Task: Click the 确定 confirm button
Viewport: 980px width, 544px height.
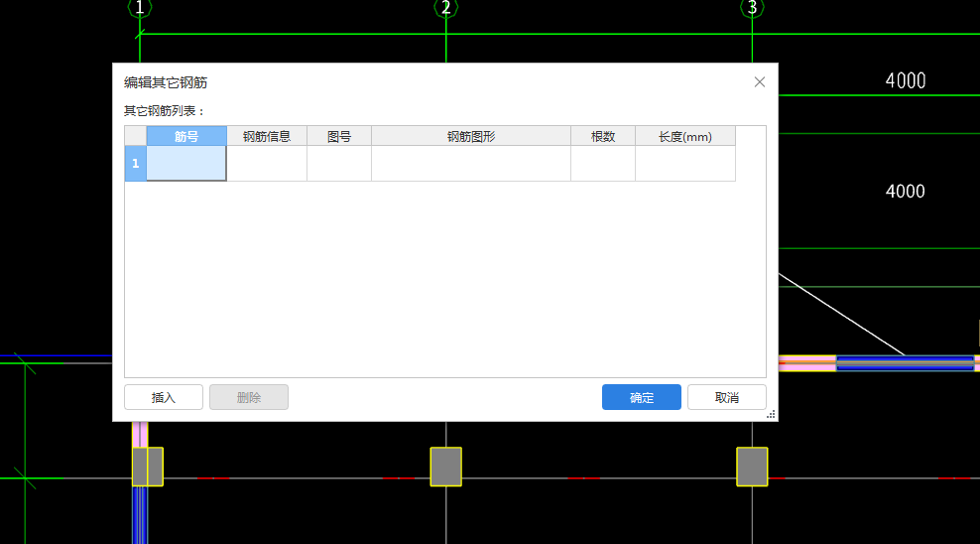Action: pos(641,397)
